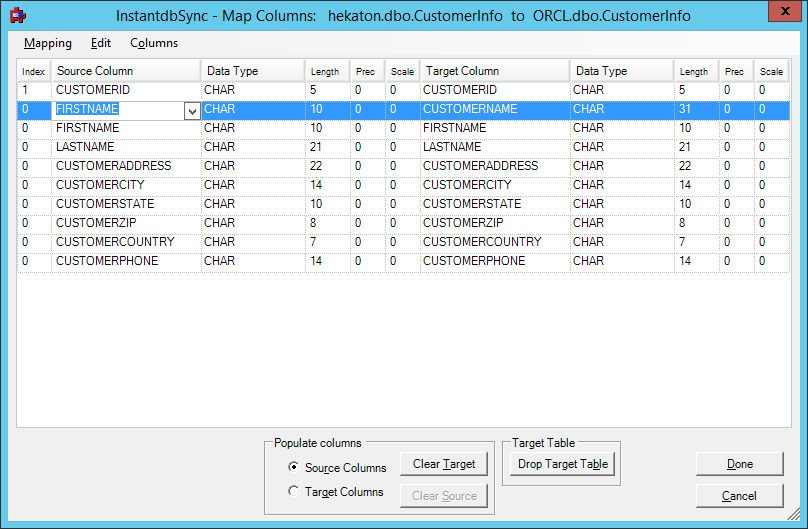Image resolution: width=808 pixels, height=529 pixels.
Task: Select target cell CUSTOMERNAME
Action: coord(495,109)
